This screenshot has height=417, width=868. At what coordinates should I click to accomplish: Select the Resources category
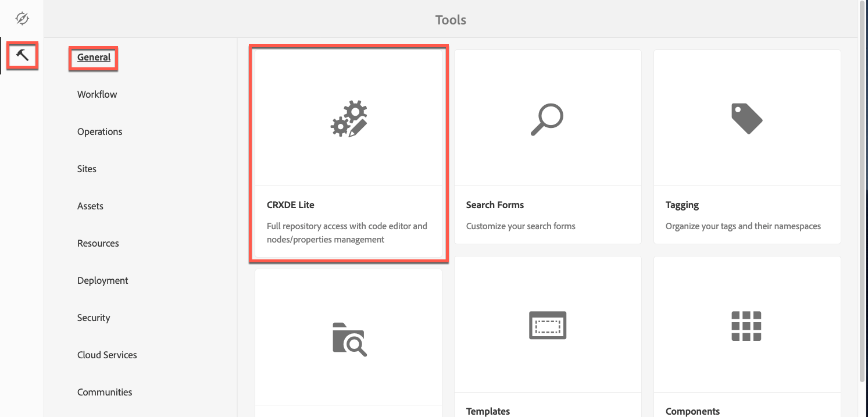pyautogui.click(x=98, y=243)
